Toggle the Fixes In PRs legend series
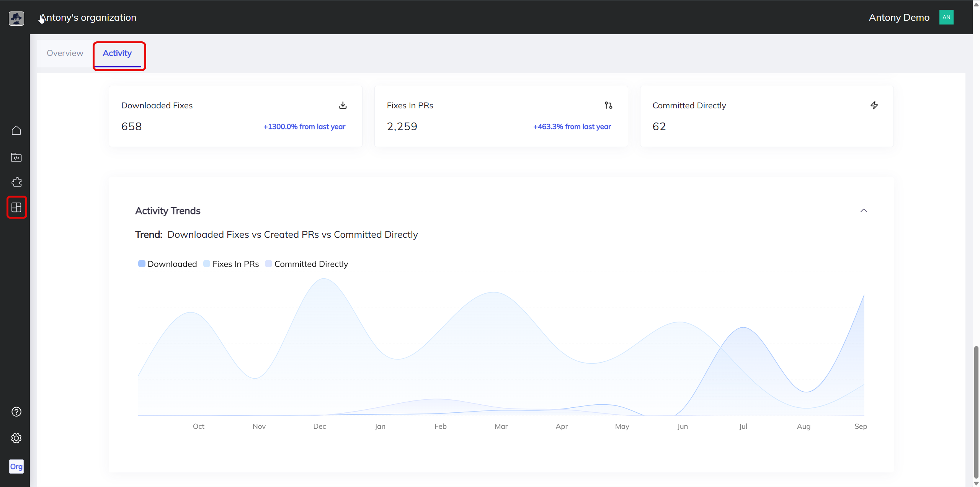The width and height of the screenshot is (980, 487). (x=231, y=264)
